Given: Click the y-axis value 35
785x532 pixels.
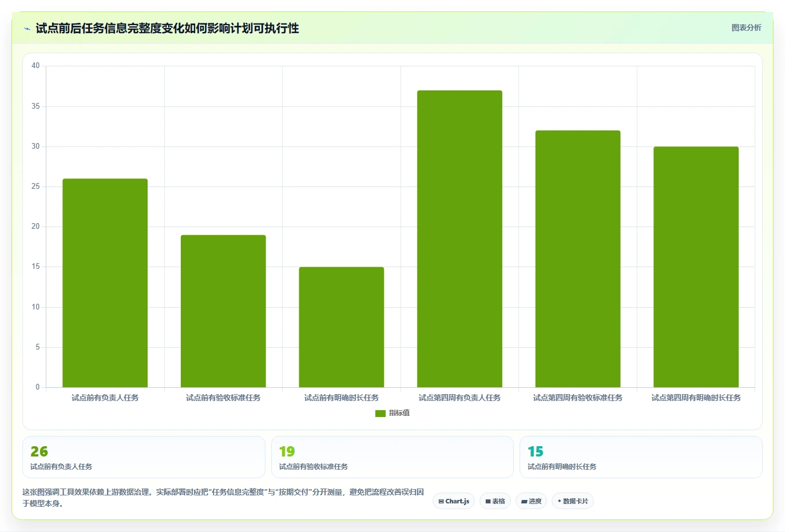Looking at the screenshot, I should pyautogui.click(x=35, y=106).
